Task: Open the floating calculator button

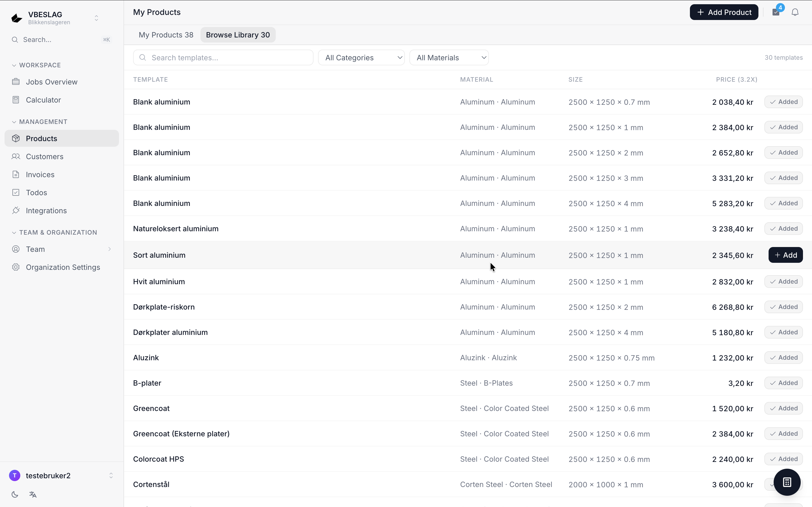Action: pyautogui.click(x=787, y=482)
